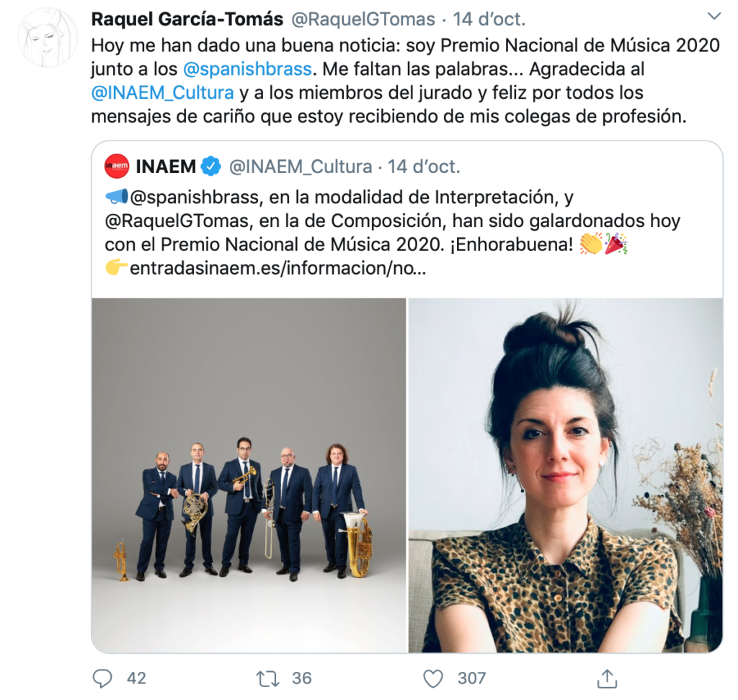Click the 307 likes count

click(x=471, y=678)
